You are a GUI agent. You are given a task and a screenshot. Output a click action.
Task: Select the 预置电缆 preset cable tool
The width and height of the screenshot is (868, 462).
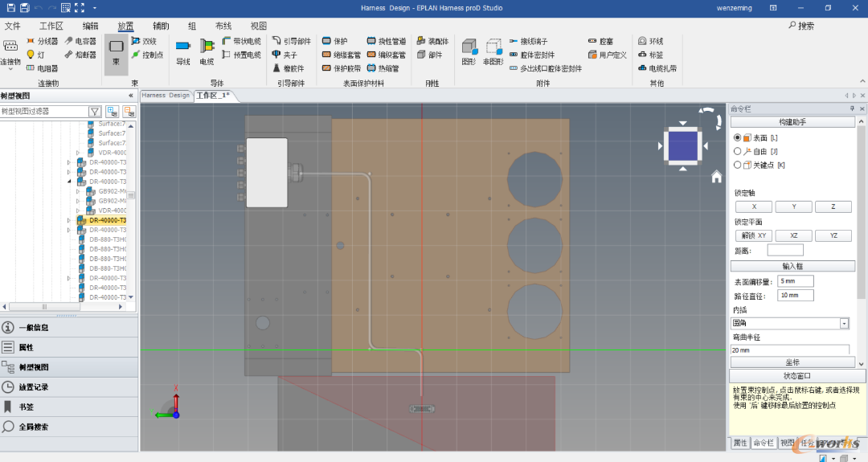pyautogui.click(x=241, y=55)
